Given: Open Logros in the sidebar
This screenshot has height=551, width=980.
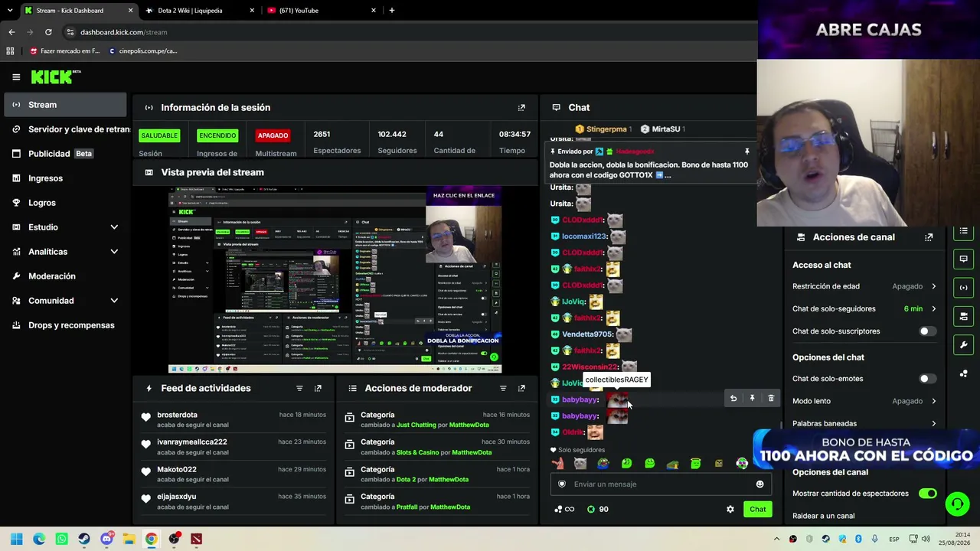Looking at the screenshot, I should point(65,203).
